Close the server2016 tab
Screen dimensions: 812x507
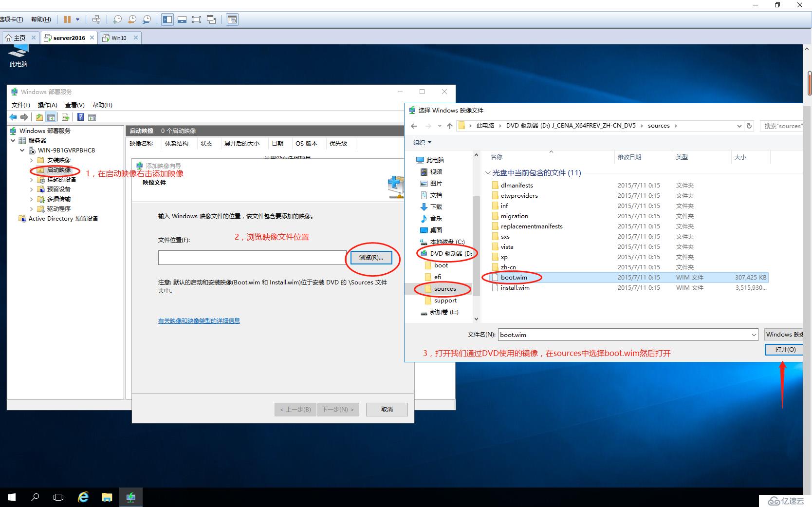92,38
